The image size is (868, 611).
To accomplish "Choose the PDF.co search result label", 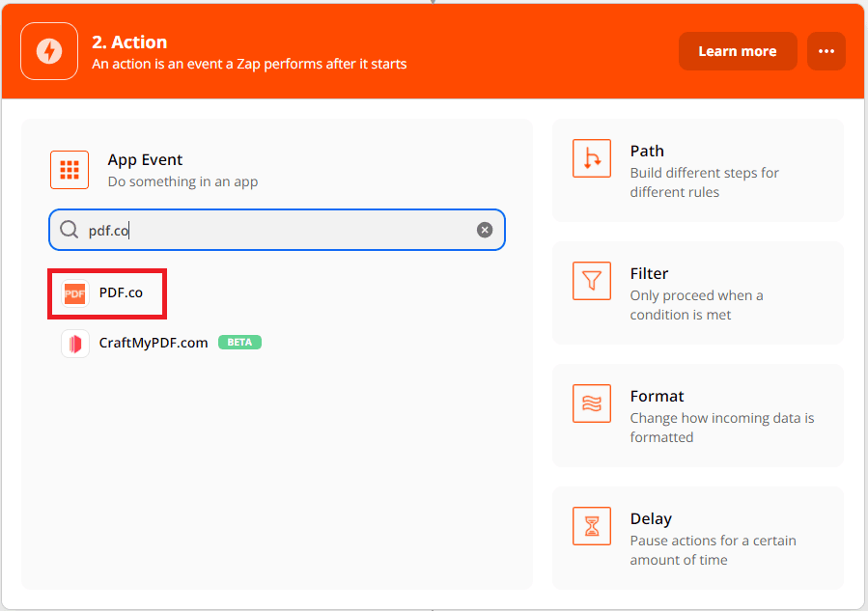I will [121, 292].
